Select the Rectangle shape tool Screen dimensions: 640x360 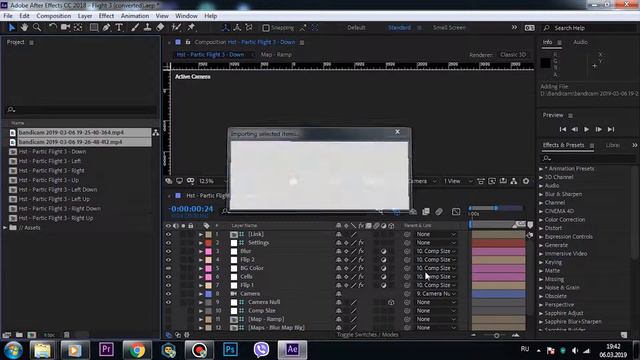pyautogui.click(x=94, y=27)
